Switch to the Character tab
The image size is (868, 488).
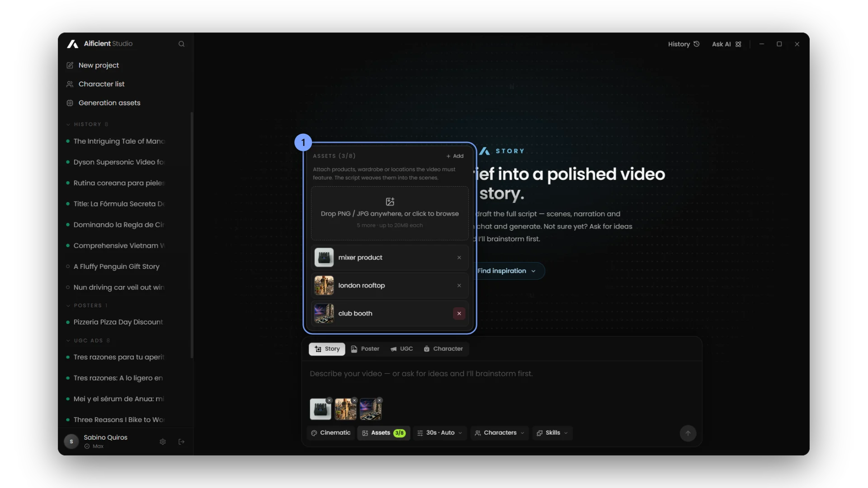coord(443,349)
